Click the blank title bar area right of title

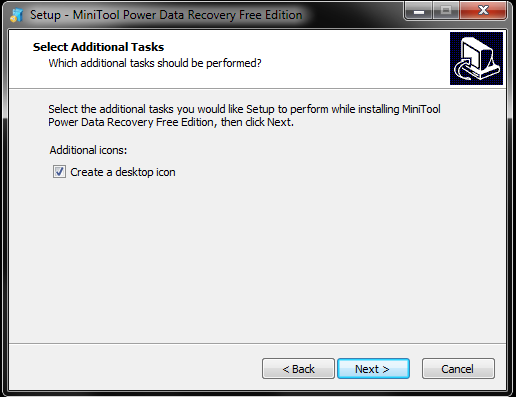click(353, 15)
